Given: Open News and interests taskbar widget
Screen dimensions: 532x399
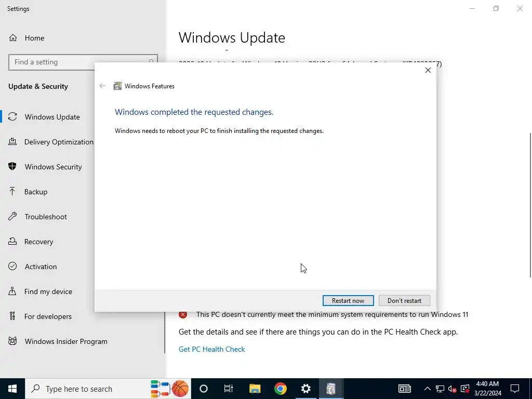Looking at the screenshot, I should 404,389.
